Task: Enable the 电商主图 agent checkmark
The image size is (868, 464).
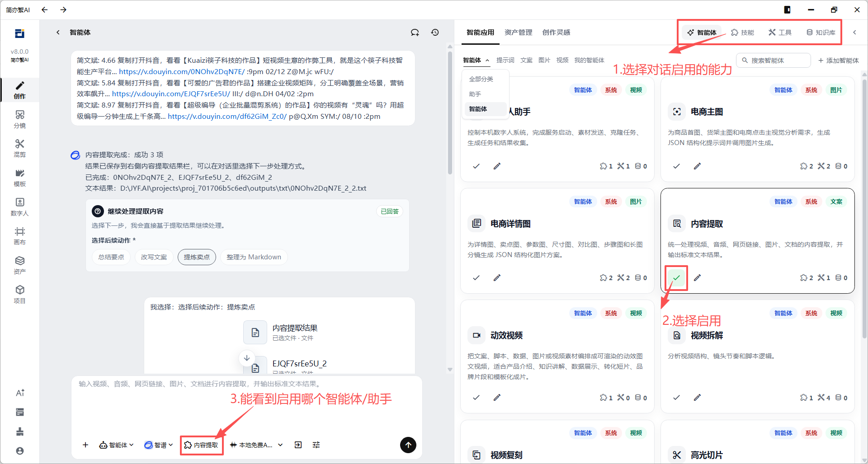Action: (676, 166)
